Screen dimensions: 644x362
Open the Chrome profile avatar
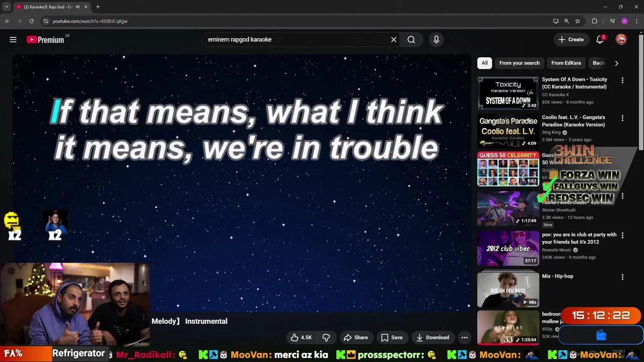pyautogui.click(x=624, y=21)
